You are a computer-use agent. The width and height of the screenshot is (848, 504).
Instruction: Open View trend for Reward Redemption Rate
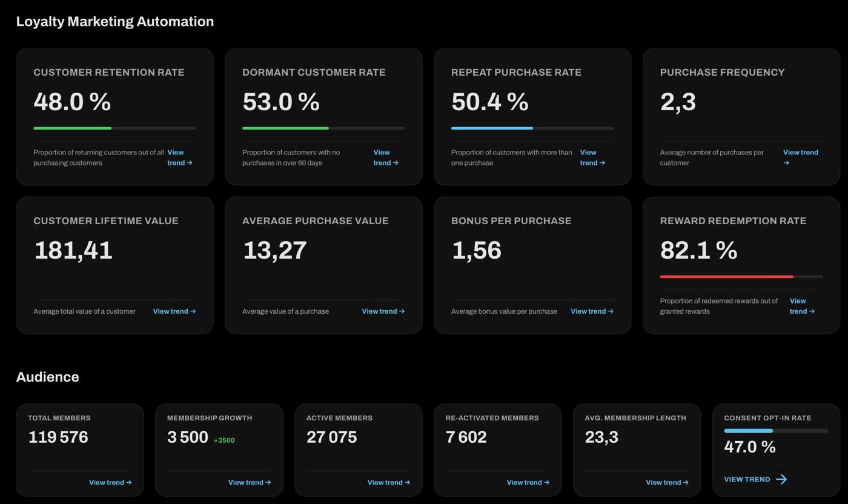point(802,306)
